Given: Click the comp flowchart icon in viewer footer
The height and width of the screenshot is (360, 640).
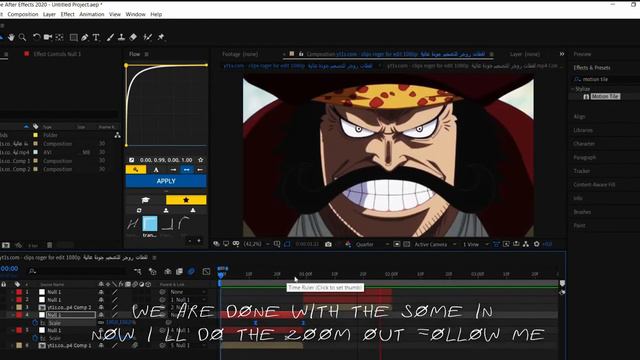Looking at the screenshot, I should coord(526,244).
